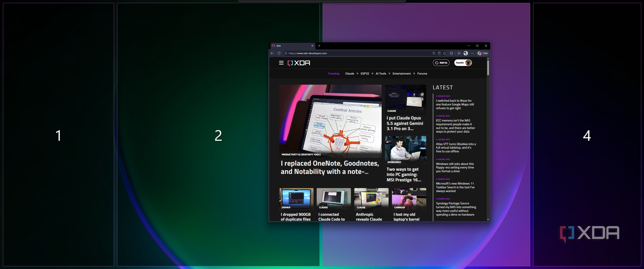Click the Google Add Us button
This screenshot has height=269, width=644.
point(441,63)
